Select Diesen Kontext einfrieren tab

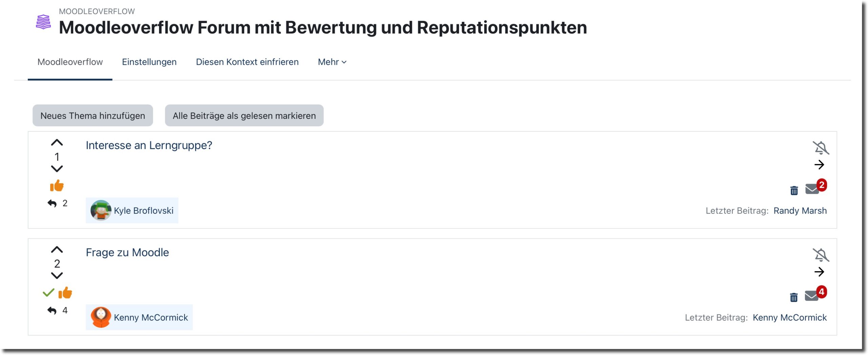pos(247,62)
